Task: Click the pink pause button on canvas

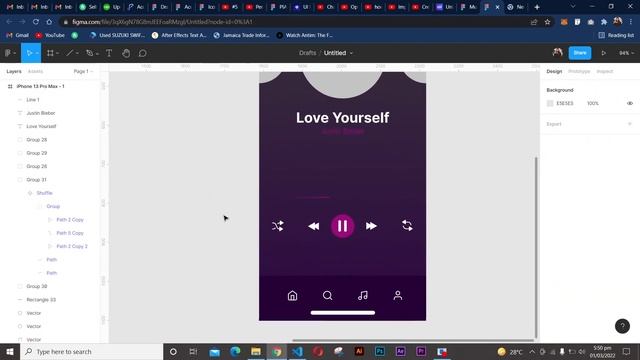Action: point(342,226)
